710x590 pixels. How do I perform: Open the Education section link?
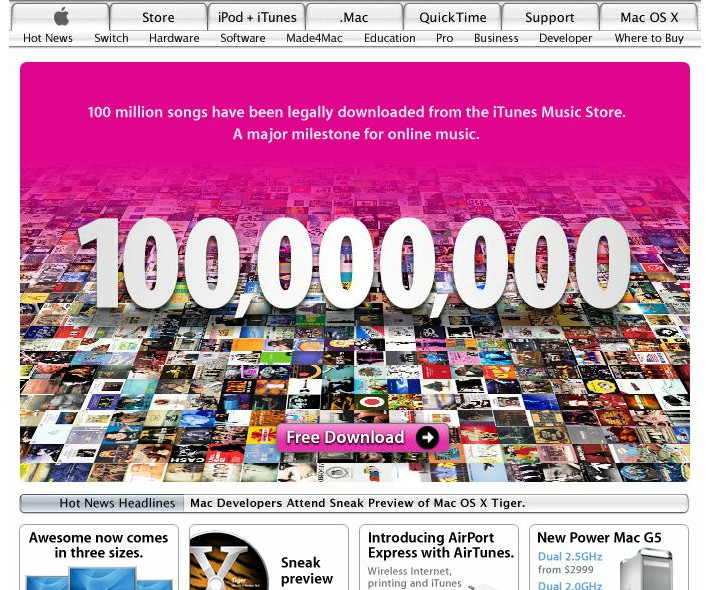(x=389, y=38)
